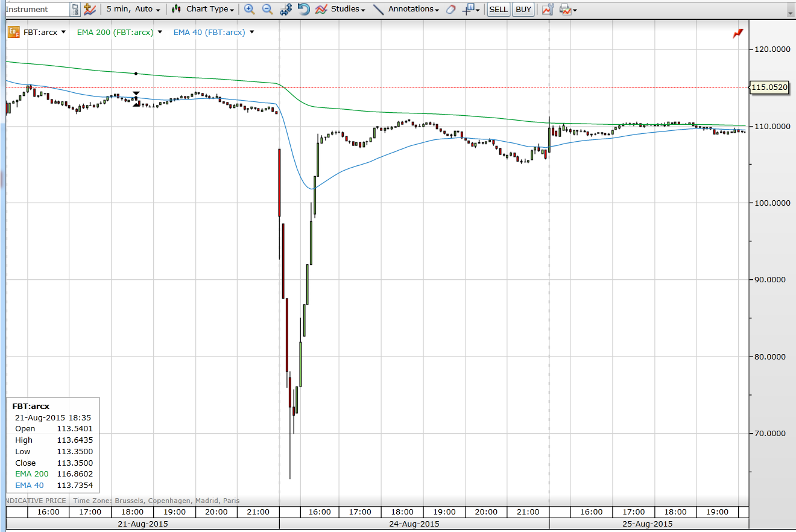Click the SELL button
Viewport: 796px width, 532px height.
(499, 9)
